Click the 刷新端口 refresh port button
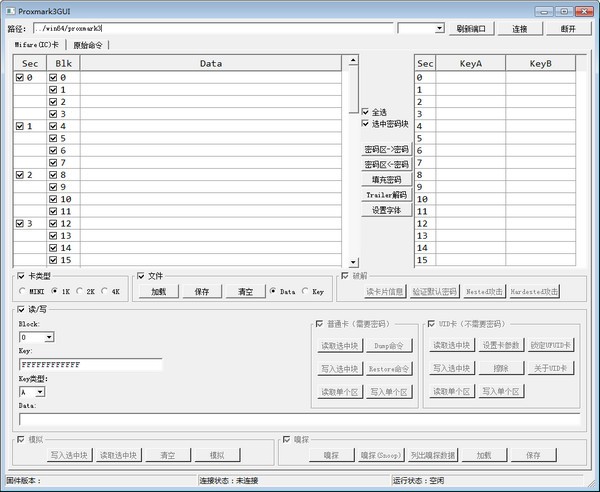This screenshot has width=600, height=492. (470, 29)
